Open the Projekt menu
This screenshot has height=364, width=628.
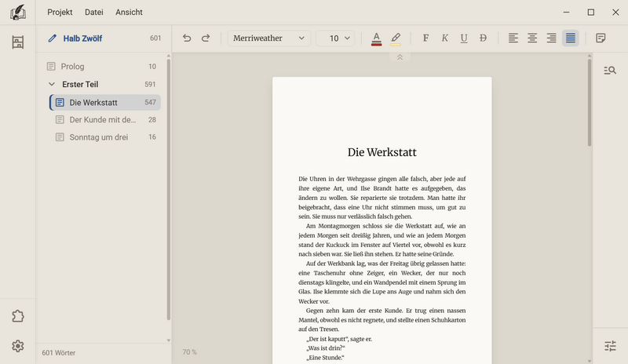(60, 12)
